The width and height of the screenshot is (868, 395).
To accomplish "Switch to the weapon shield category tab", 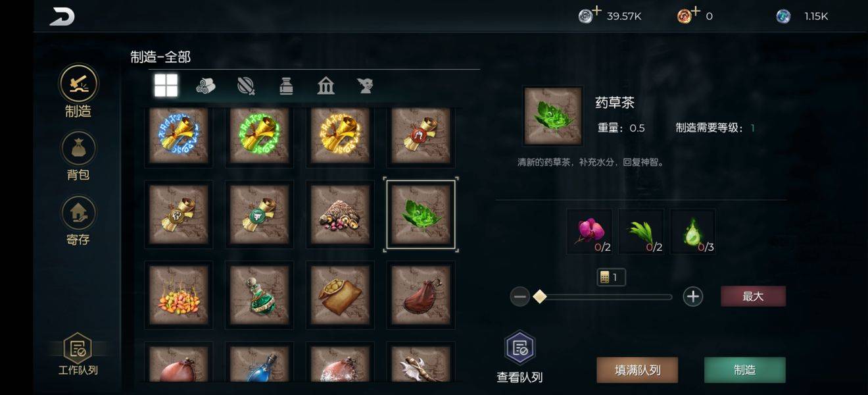I will coord(246,86).
